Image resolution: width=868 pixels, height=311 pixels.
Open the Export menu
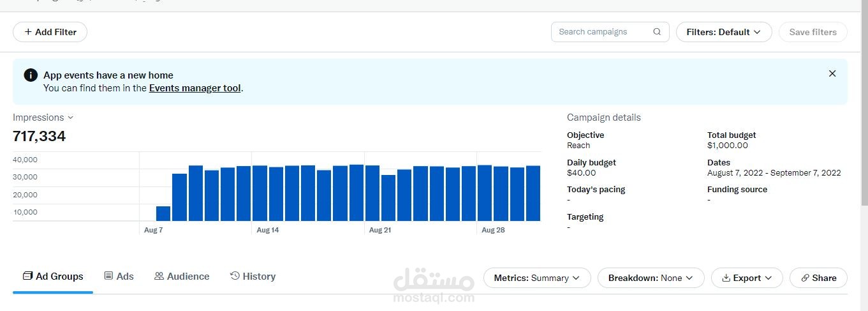[x=747, y=278]
